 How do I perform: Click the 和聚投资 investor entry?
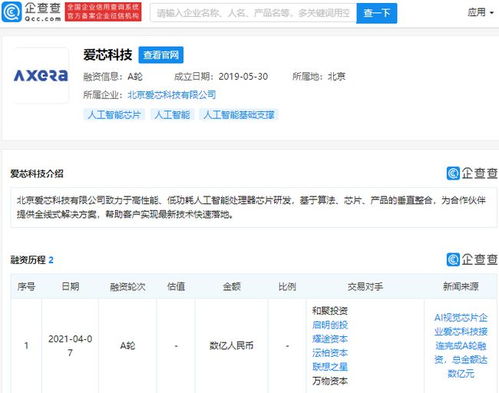[x=330, y=311]
